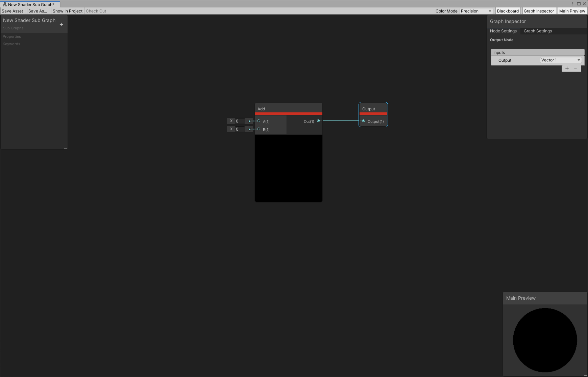
Task: Click the Out(1) port on the Add node
Action: (x=318, y=121)
